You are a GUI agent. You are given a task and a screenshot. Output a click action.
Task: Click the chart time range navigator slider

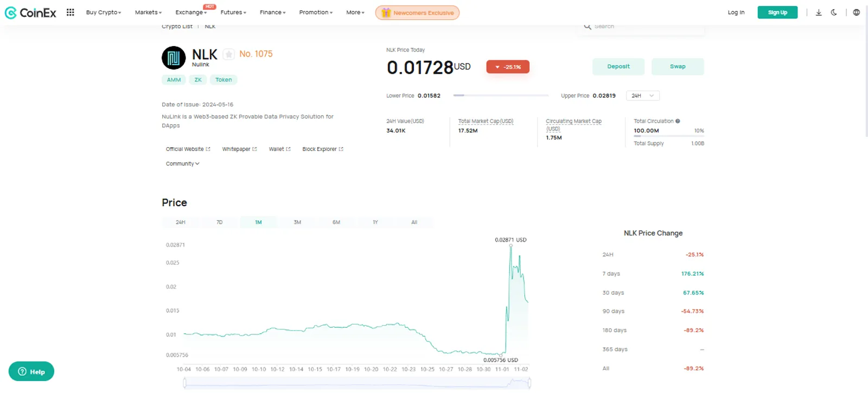[357, 383]
